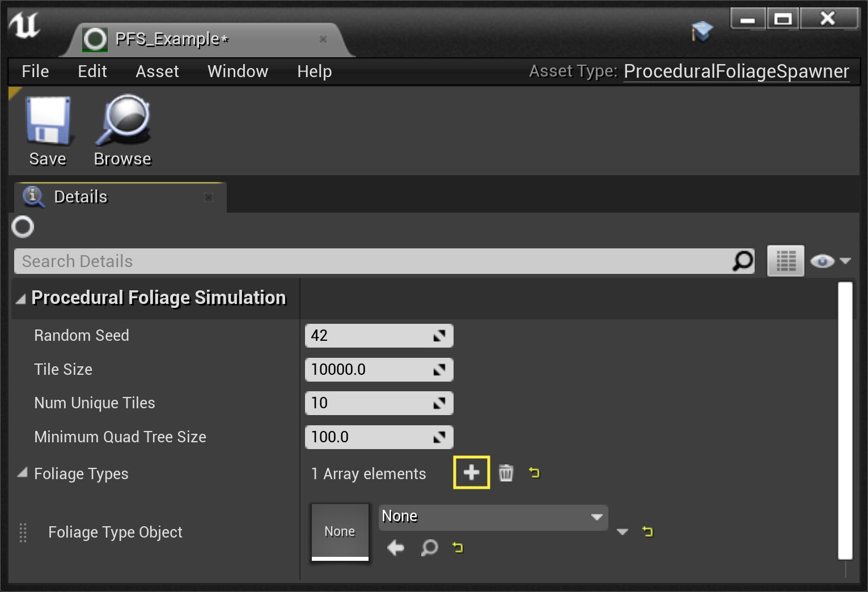Reset Foliage Types array to default

pos(534,472)
